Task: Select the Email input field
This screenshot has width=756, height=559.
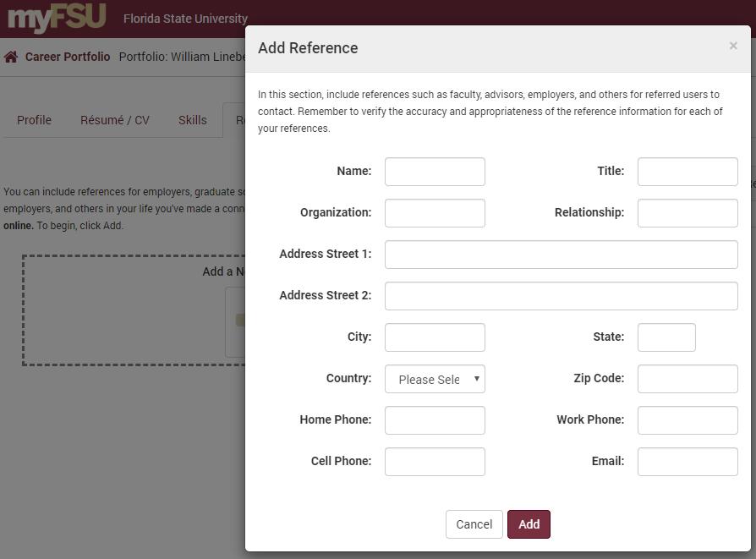Action: click(688, 462)
